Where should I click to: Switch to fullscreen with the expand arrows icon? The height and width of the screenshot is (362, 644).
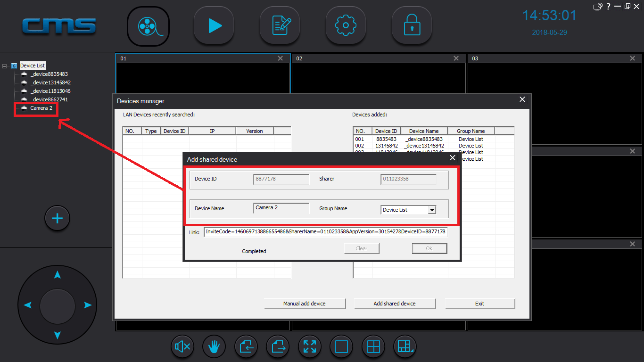tap(310, 347)
